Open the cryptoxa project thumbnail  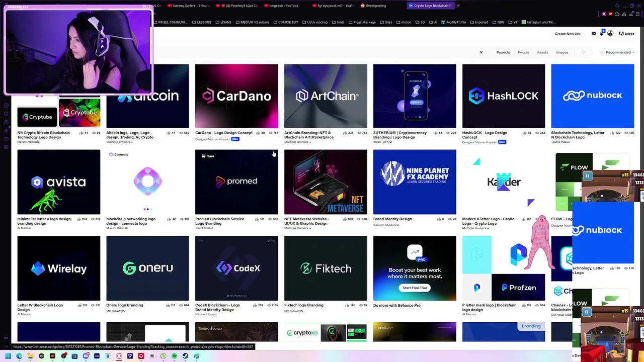(326, 332)
